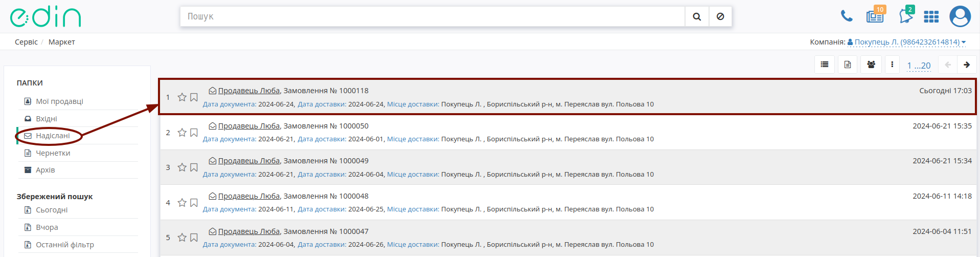Click opened-envelope icon of order 1000049
The width and height of the screenshot is (980, 257).
tap(213, 161)
